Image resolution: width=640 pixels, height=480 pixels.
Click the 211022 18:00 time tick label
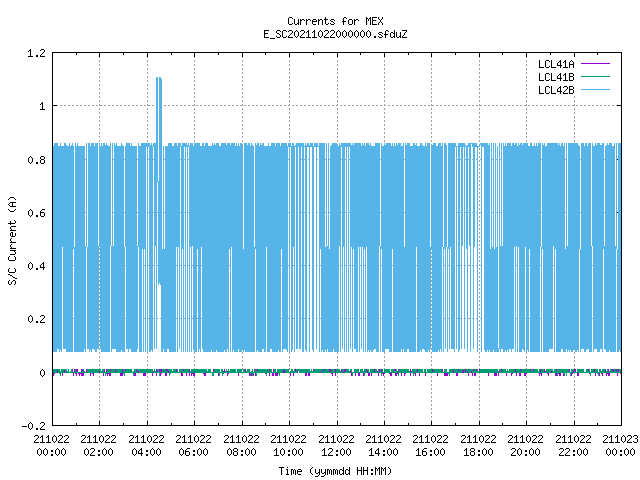(x=478, y=446)
